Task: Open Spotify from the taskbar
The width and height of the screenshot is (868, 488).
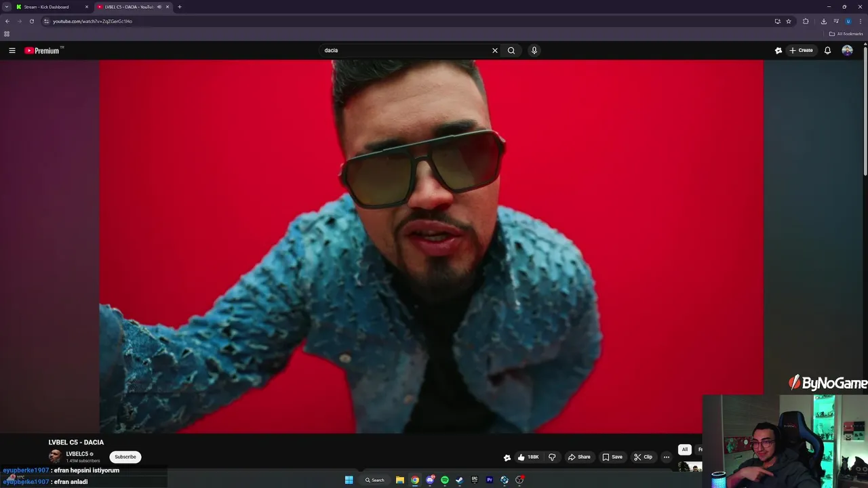Action: [x=445, y=480]
